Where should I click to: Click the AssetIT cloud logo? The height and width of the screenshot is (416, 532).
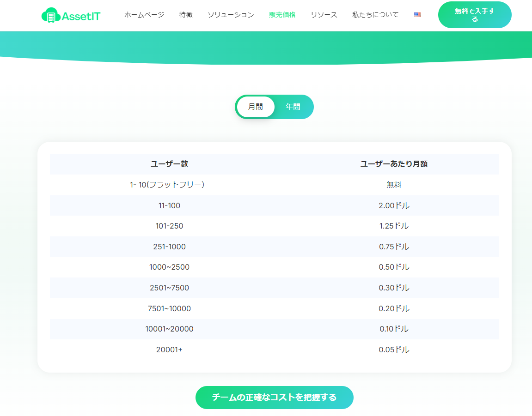(71, 16)
